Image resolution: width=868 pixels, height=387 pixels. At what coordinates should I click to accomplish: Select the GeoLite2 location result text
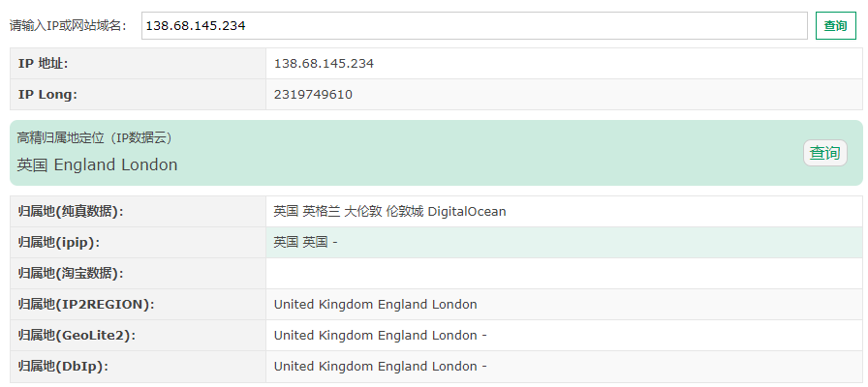380,335
